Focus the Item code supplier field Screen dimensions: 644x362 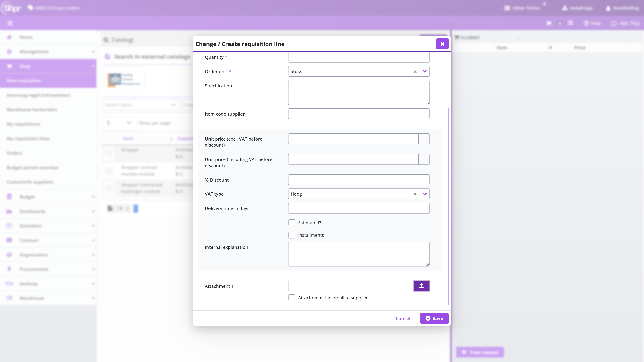[358, 114]
